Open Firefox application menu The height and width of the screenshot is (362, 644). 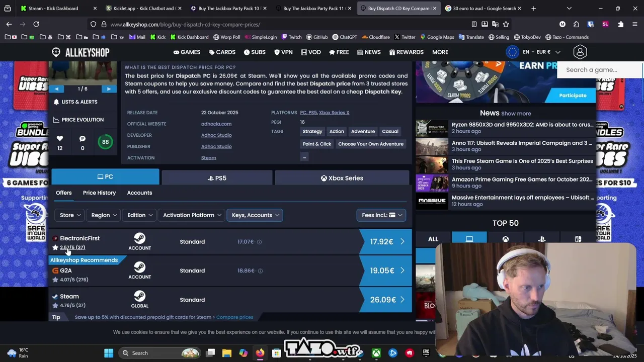634,24
